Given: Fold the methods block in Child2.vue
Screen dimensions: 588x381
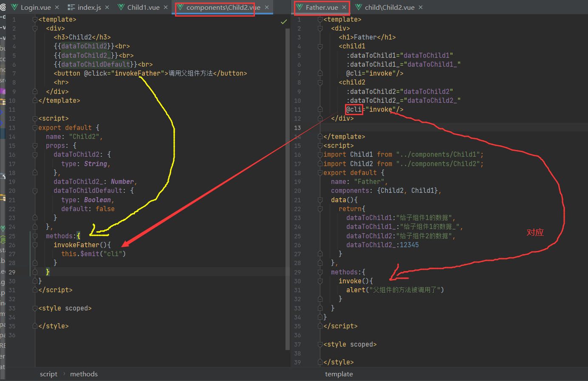Looking at the screenshot, I should 35,236.
